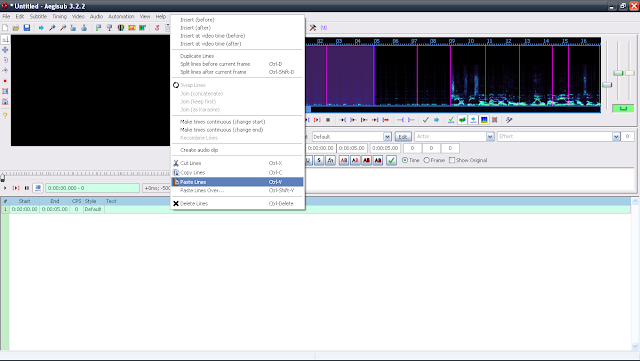
Task: Click the shadow colour AB button
Action: pos(378,160)
